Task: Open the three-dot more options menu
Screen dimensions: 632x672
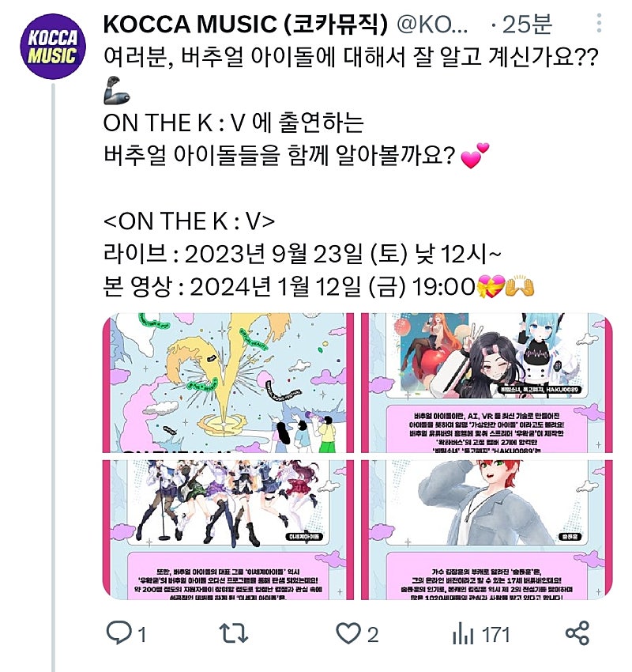Action: (599, 23)
